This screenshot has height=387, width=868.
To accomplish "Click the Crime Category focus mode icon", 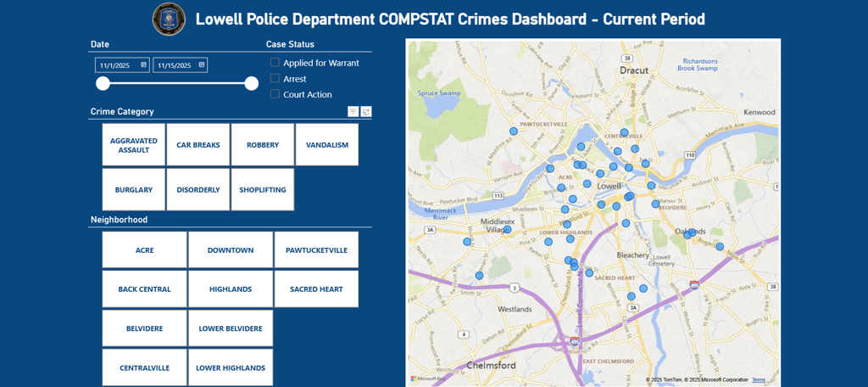I will point(366,111).
